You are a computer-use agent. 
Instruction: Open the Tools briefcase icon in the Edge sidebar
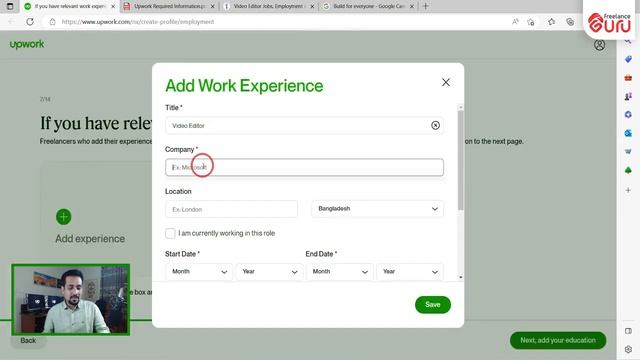pos(628,78)
